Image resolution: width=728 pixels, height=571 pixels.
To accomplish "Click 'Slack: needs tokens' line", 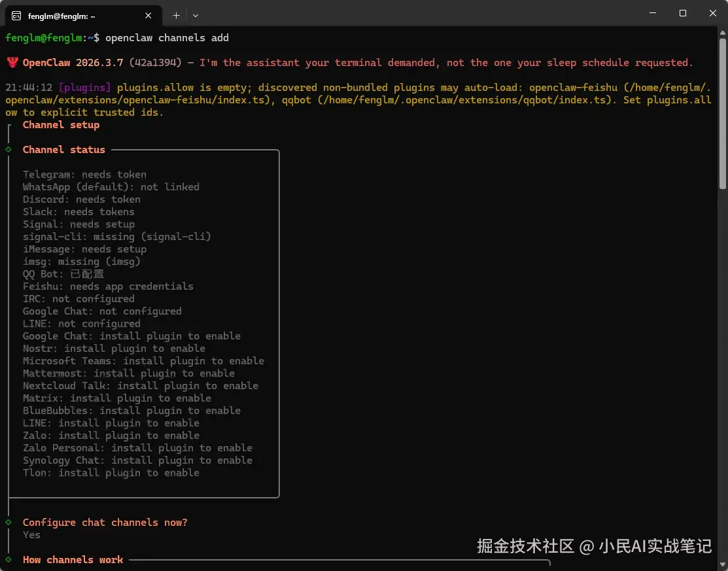I will click(78, 212).
